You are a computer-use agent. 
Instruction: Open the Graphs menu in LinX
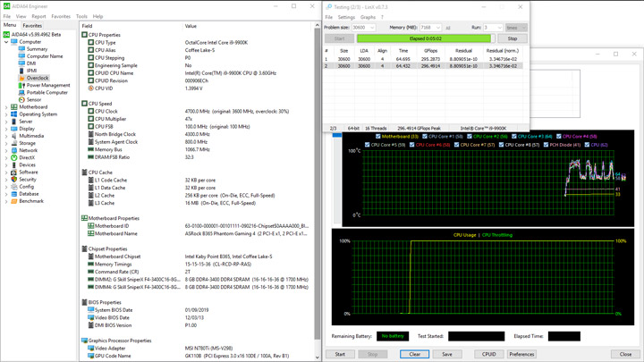click(368, 17)
